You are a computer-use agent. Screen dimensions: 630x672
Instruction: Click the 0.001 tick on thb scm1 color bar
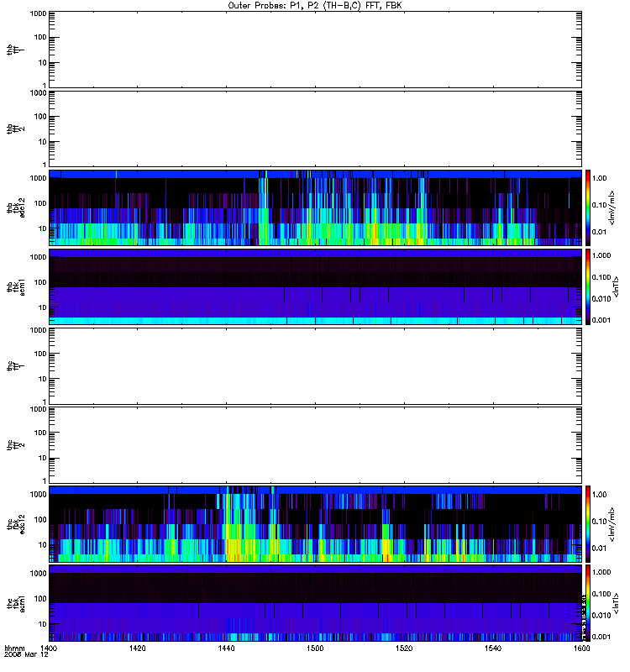(601, 320)
